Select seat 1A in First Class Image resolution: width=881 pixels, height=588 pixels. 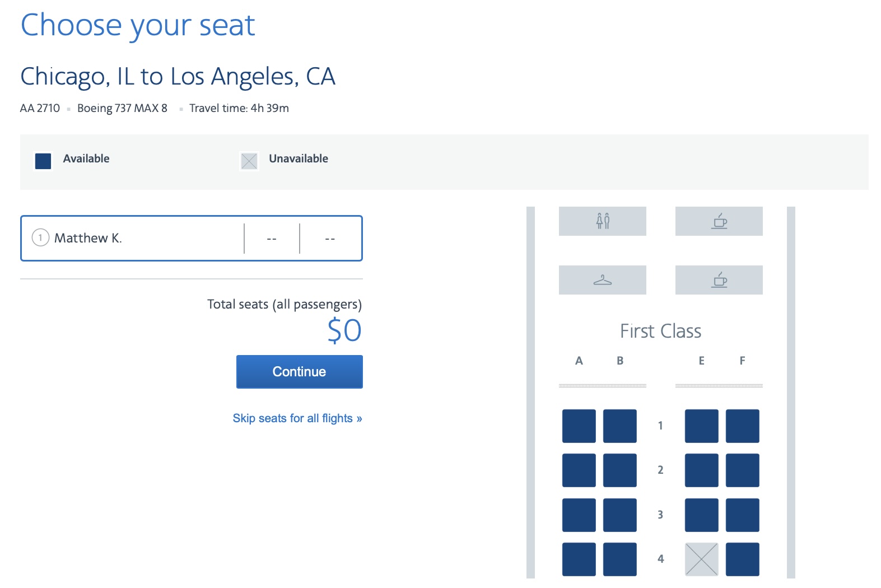coord(578,426)
